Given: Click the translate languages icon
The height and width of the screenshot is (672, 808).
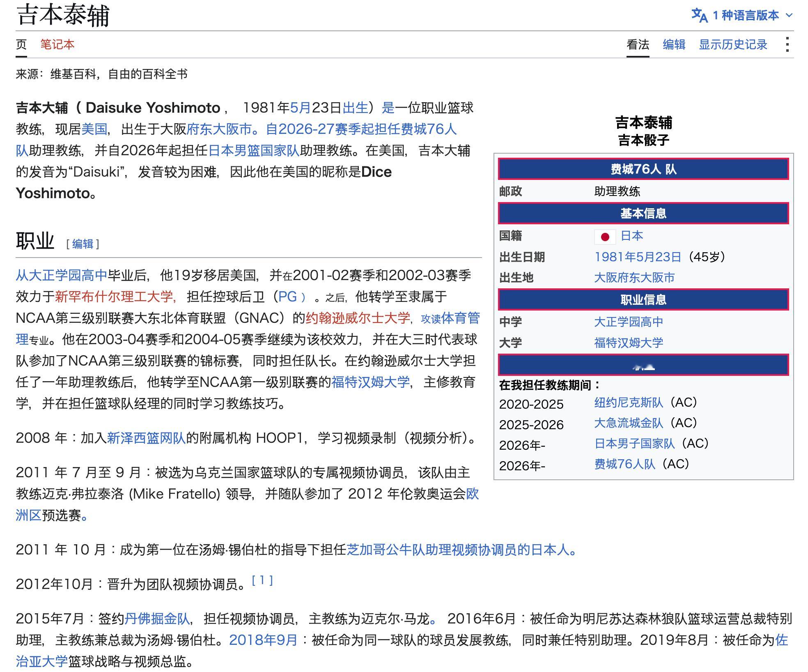Looking at the screenshot, I should tap(699, 16).
